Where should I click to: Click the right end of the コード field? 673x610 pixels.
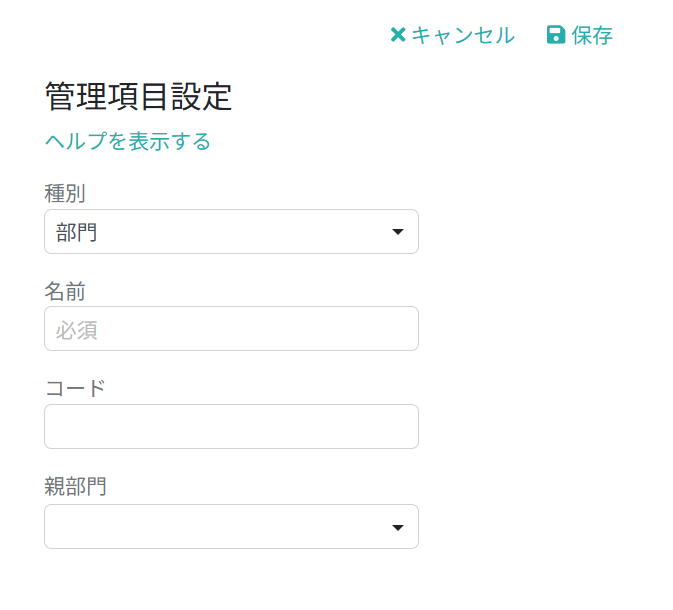(405, 427)
